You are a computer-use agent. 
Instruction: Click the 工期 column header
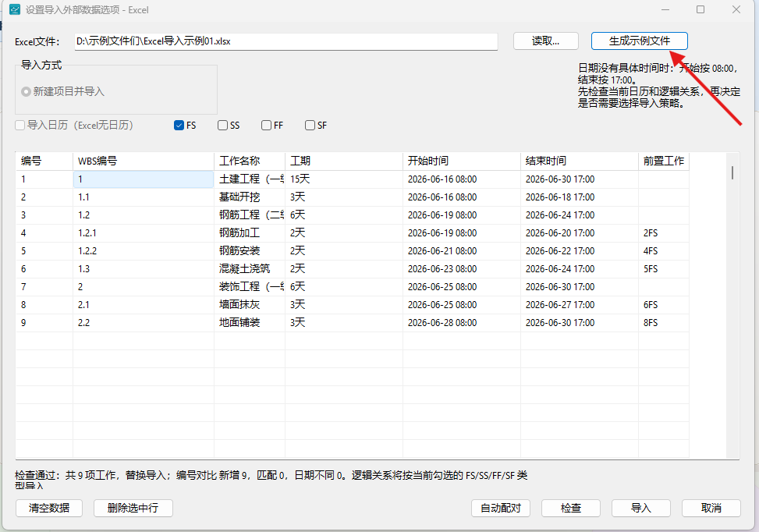[x=344, y=161]
